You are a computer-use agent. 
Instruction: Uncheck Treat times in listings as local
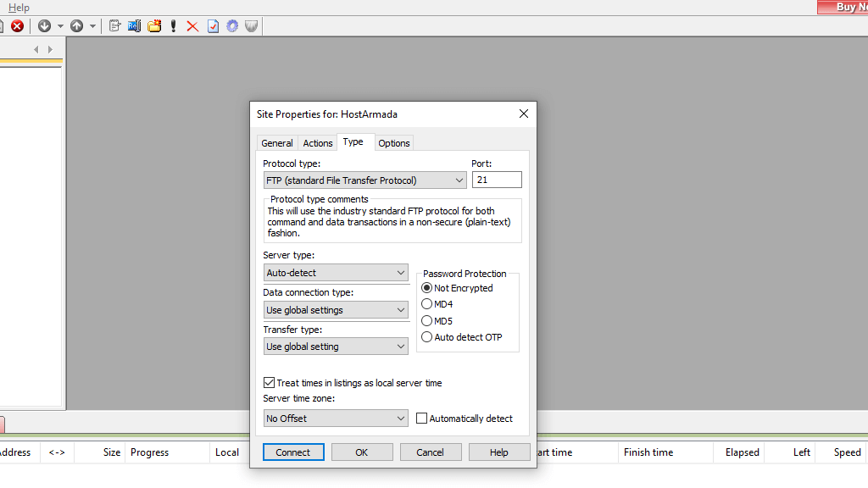coord(269,382)
